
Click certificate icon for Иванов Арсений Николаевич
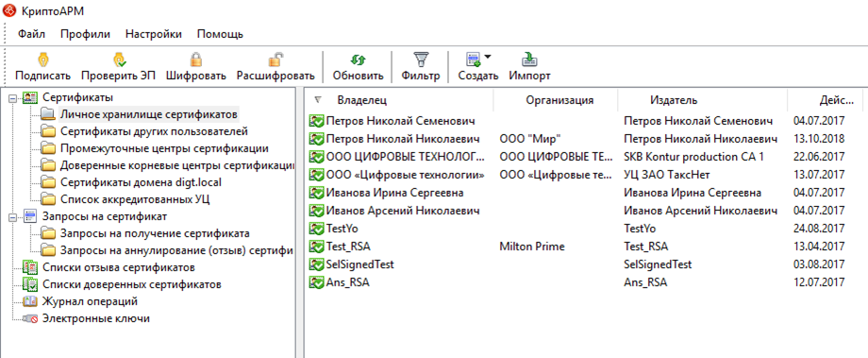pos(316,211)
